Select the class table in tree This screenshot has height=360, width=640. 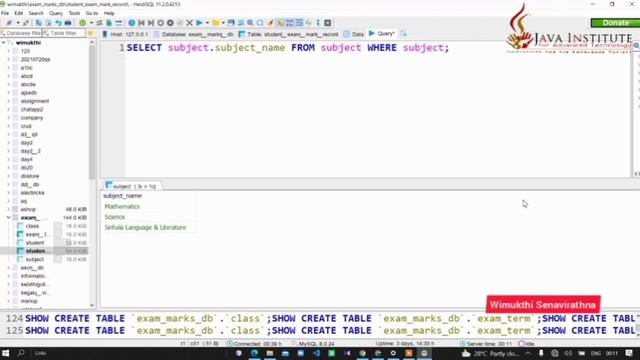tap(32, 226)
